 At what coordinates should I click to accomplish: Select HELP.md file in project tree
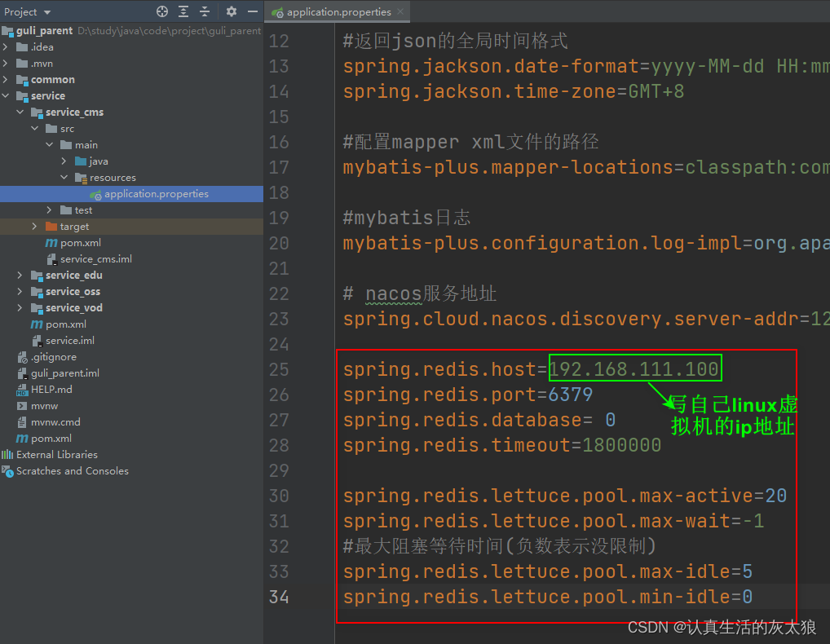[51, 390]
